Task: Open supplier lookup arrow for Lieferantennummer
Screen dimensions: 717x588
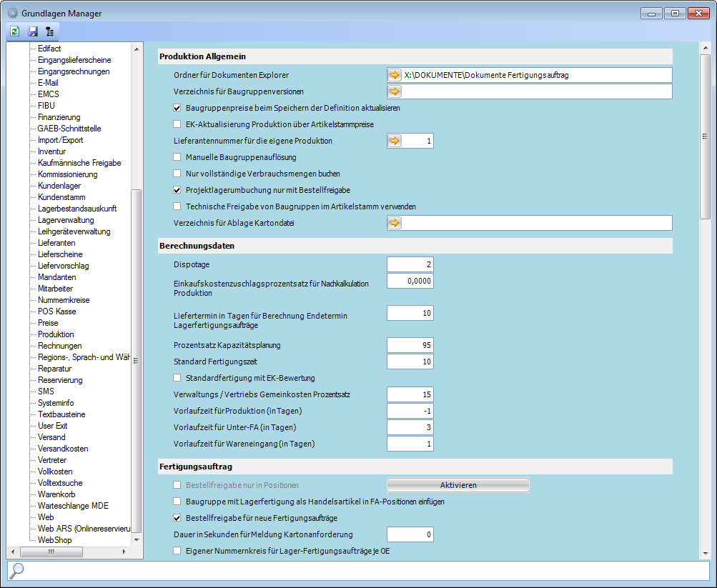Action: [x=395, y=141]
